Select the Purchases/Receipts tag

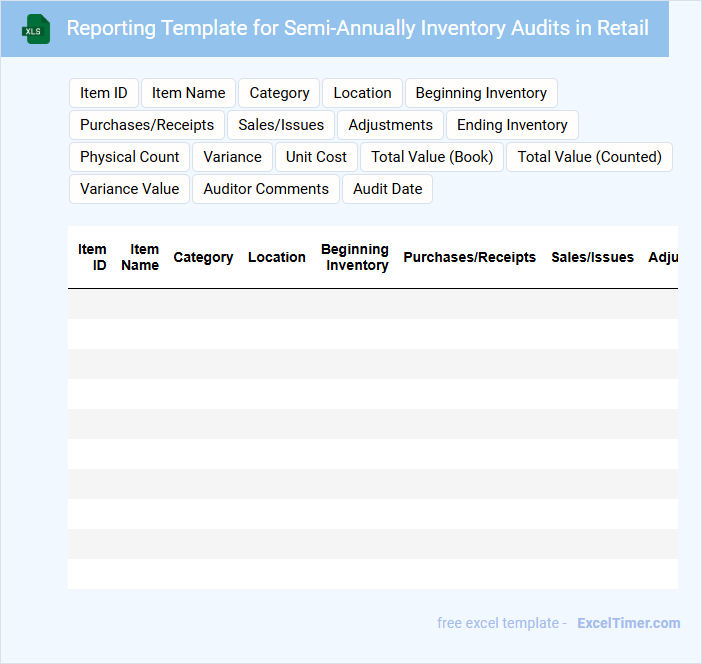pyautogui.click(x=147, y=125)
